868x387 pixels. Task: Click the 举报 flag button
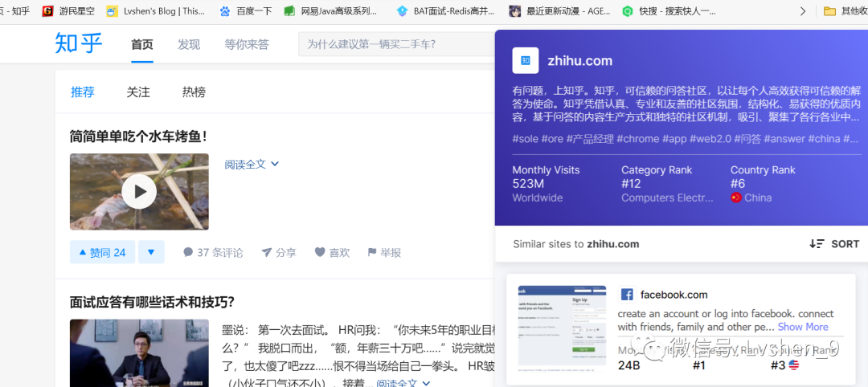(385, 253)
